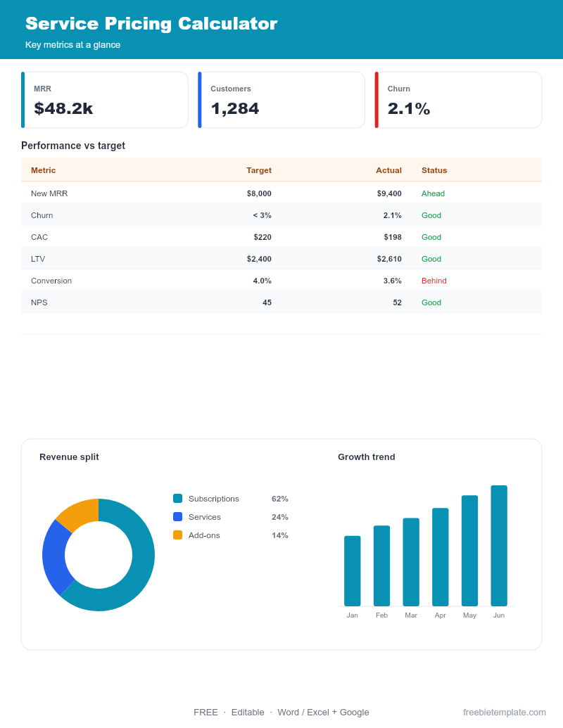Select the MRR $48.2k metric card

click(105, 100)
